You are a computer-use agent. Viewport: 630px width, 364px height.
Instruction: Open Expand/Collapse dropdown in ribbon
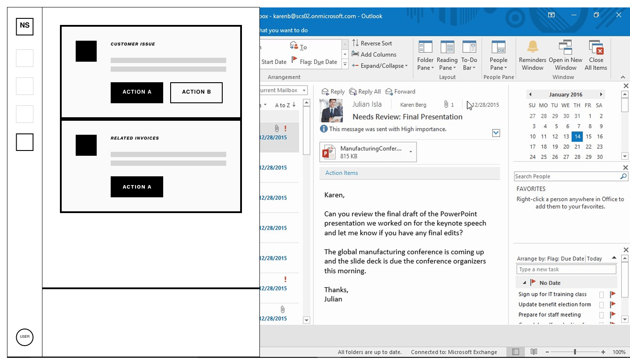click(x=380, y=66)
